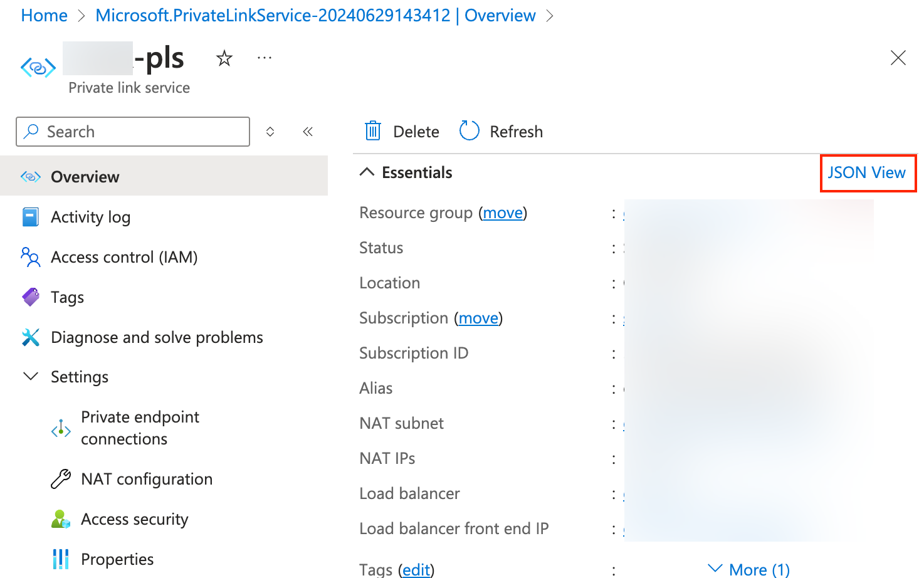Open the NAT configuration wrench icon
The image size is (924, 578).
[x=60, y=478]
